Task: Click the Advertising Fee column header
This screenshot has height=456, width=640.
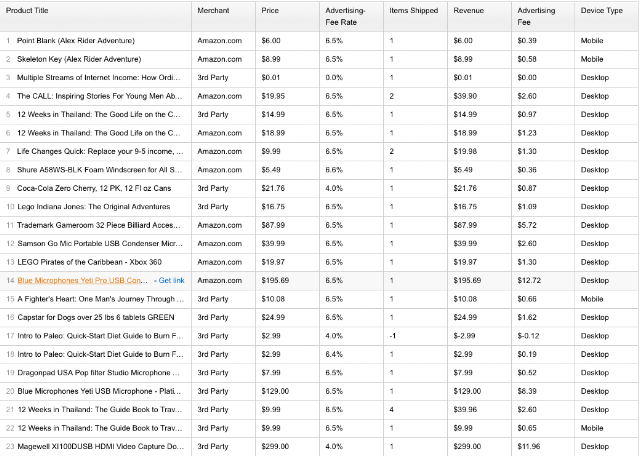Action: (x=536, y=16)
